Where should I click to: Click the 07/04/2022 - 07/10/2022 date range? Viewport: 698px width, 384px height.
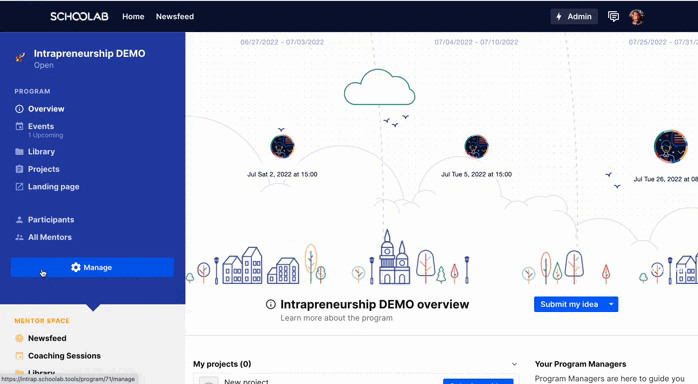[x=476, y=42]
